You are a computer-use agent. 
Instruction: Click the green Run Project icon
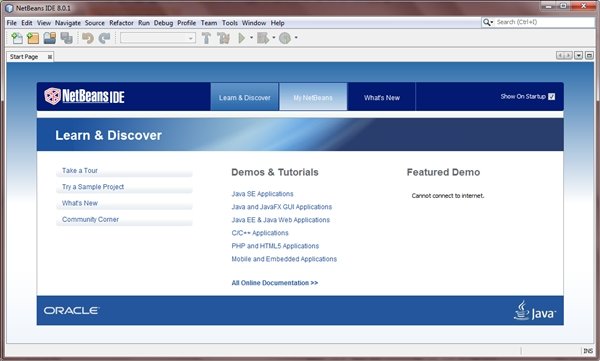click(241, 38)
